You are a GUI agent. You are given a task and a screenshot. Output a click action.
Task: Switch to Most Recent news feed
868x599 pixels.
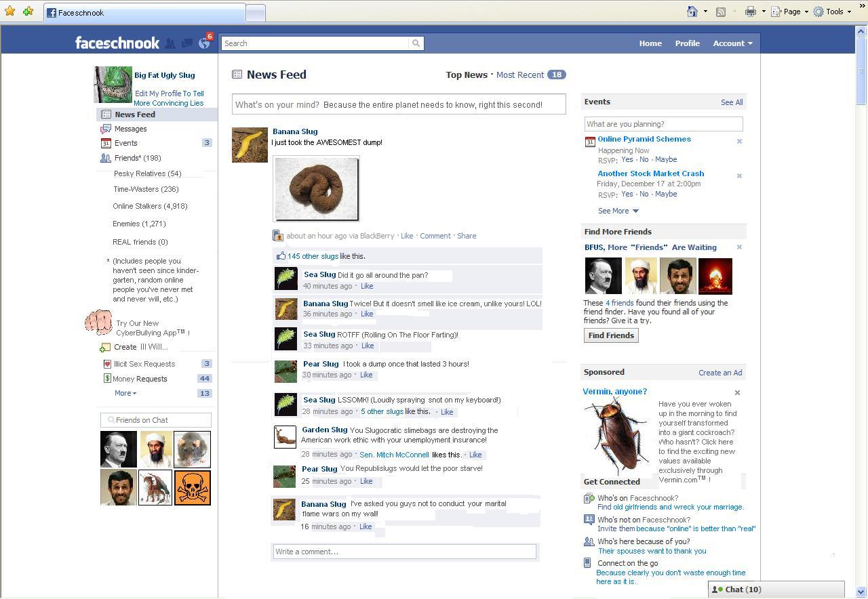[x=519, y=75]
